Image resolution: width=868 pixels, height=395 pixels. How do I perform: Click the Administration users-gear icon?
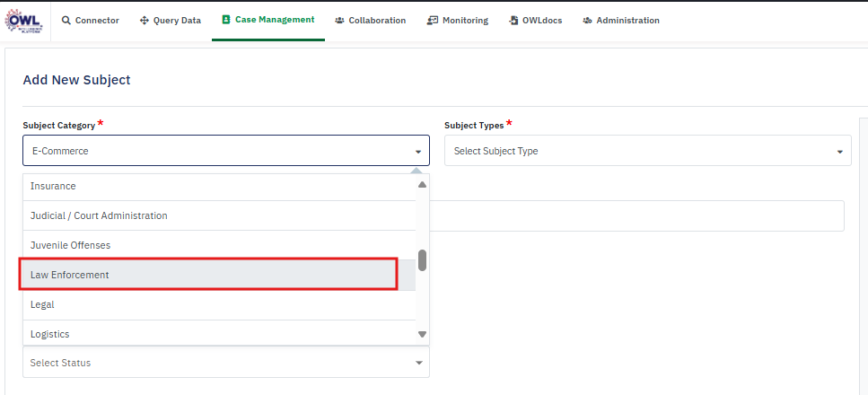coord(587,21)
